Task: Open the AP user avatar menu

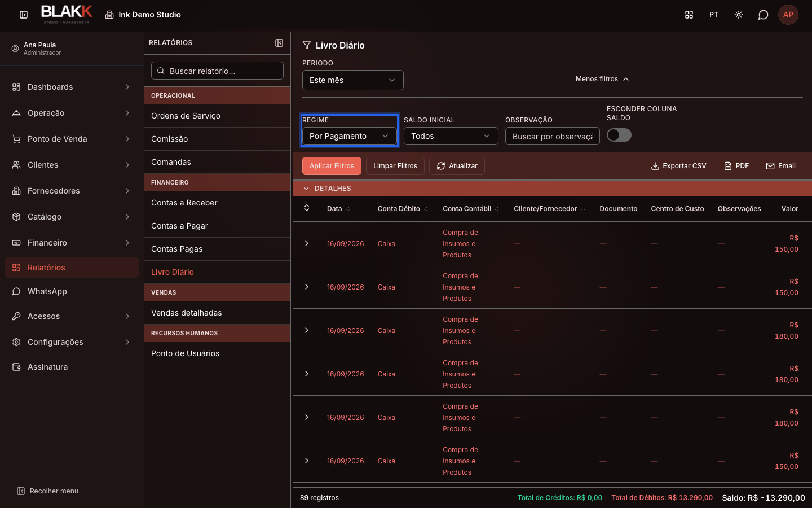Action: tap(788, 15)
